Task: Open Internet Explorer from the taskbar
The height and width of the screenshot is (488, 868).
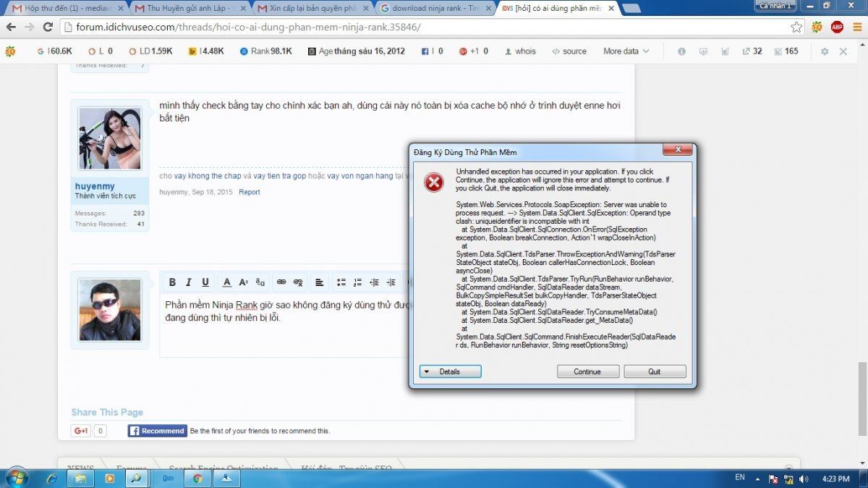Action: point(51,479)
